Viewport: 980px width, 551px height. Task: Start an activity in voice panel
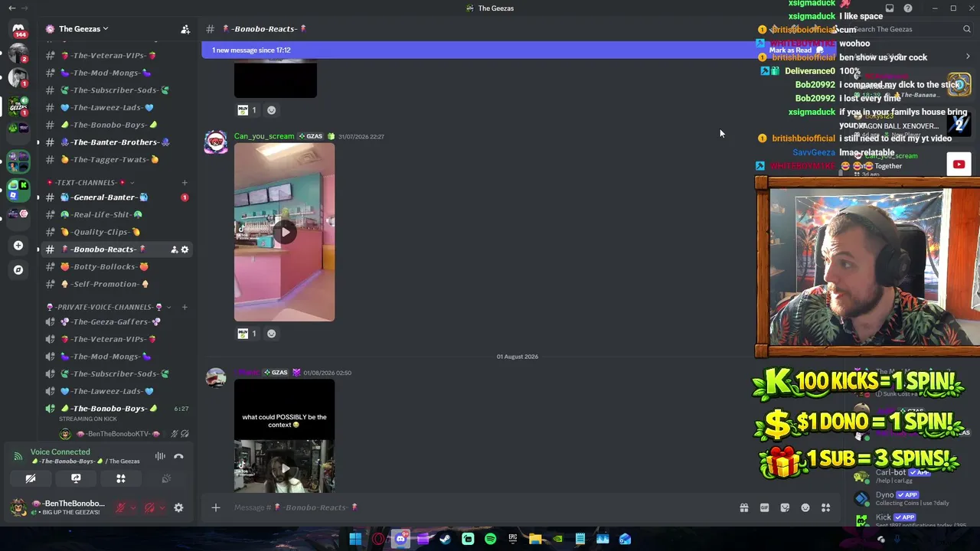tap(121, 478)
